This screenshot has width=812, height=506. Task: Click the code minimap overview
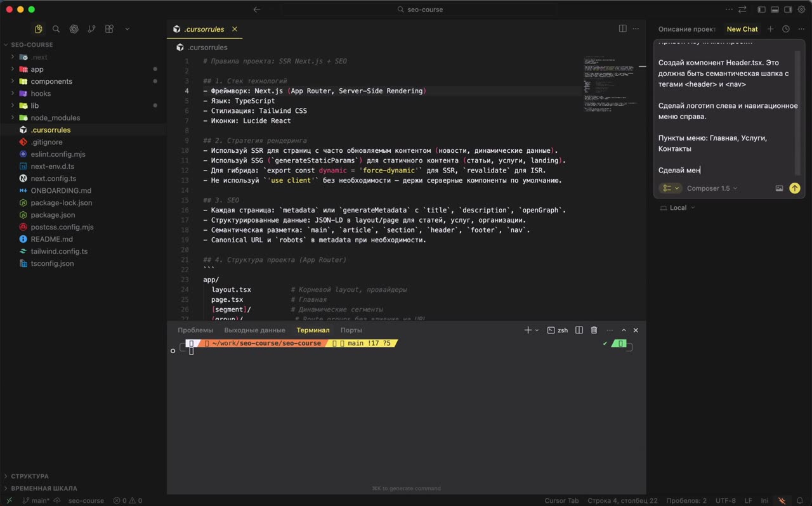tap(611, 84)
